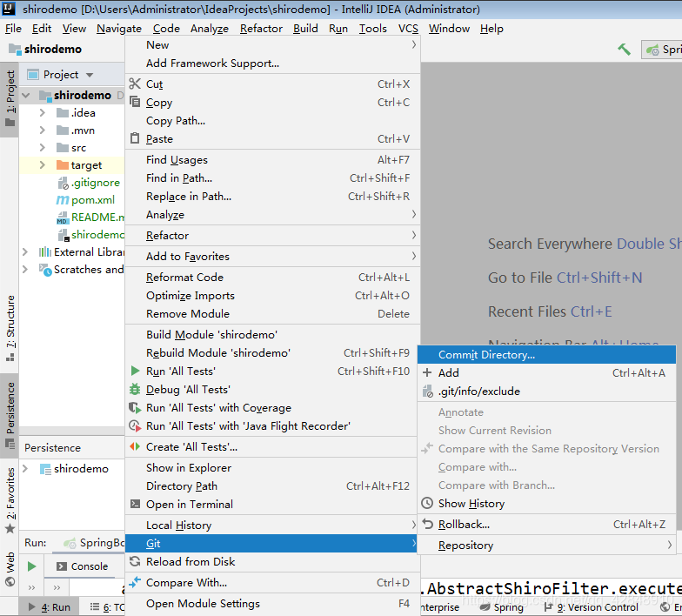Click the green Run 'All Tests' arrow icon
682x616 pixels.
(x=136, y=371)
